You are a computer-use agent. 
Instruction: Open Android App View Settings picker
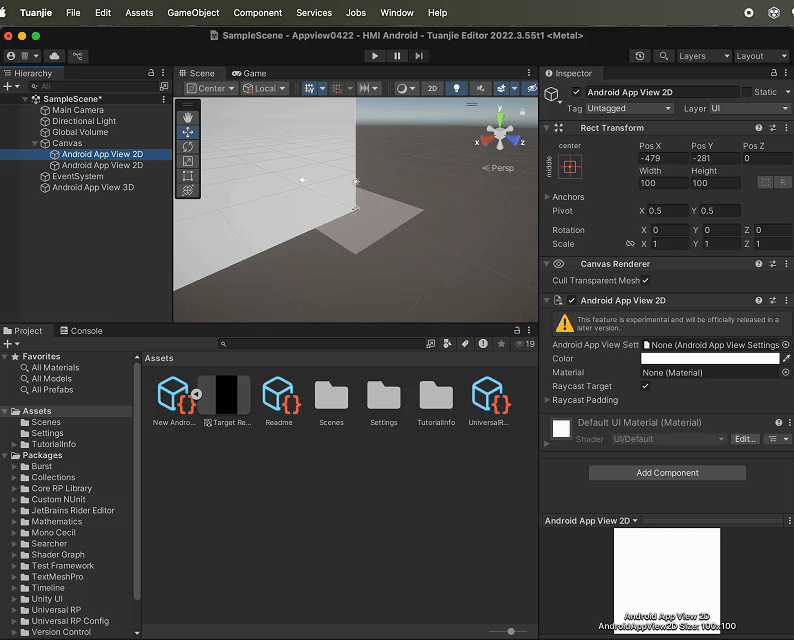785,345
